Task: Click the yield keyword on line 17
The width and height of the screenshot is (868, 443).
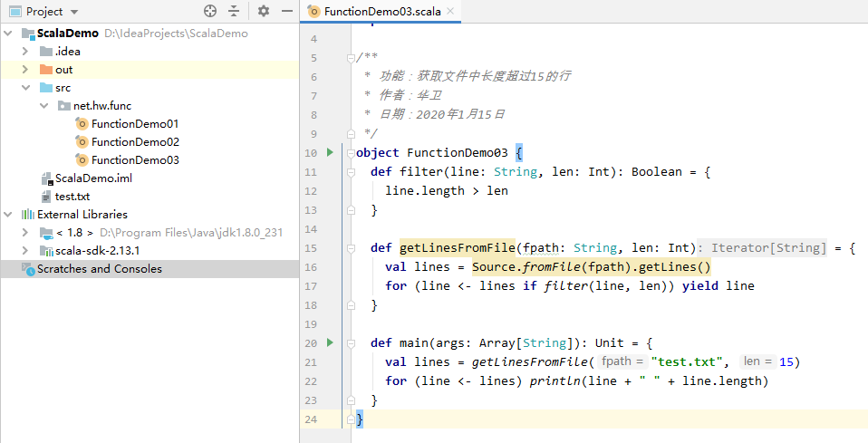Action: 699,286
